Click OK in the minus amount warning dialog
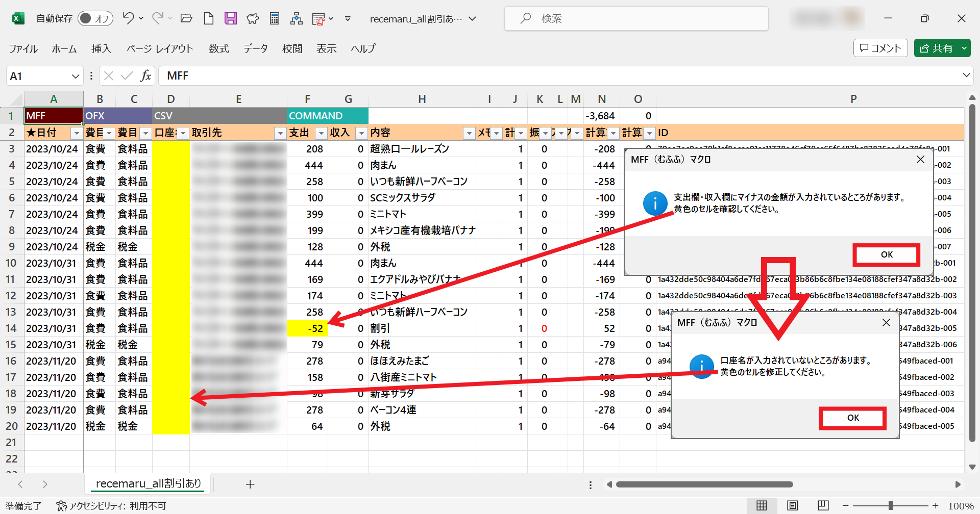Image resolution: width=980 pixels, height=514 pixels. point(887,254)
